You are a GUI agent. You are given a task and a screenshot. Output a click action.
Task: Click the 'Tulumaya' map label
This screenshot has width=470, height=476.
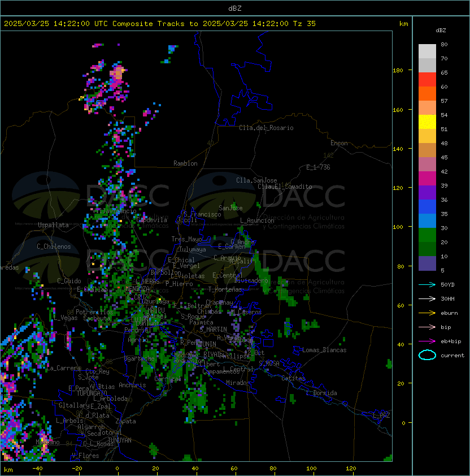coord(193,249)
